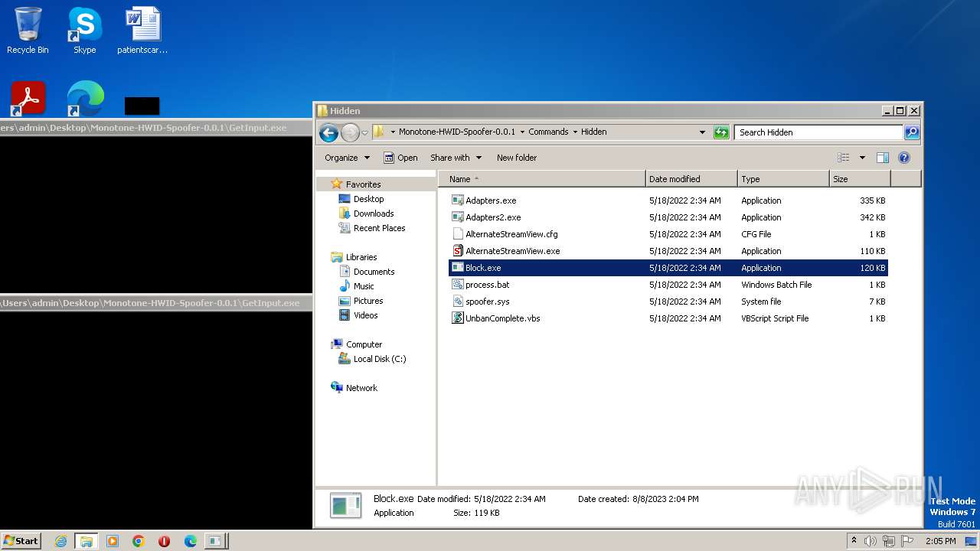Open the recent pages dropdown arrow
Image resolution: width=980 pixels, height=551 pixels.
(x=364, y=132)
